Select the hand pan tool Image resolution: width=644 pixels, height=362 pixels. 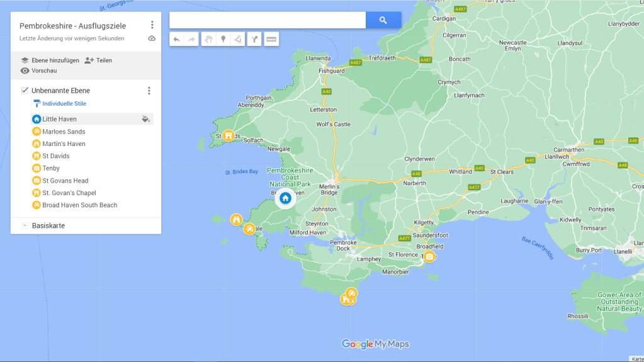tap(208, 39)
